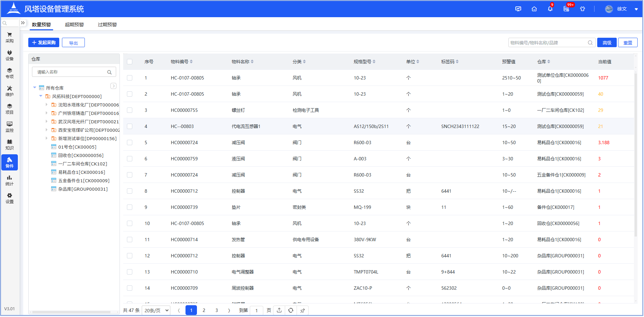Expand the 沈阳水塔炼化厂 tree node
Viewport: 644px width, 317px height.
[x=46, y=105]
